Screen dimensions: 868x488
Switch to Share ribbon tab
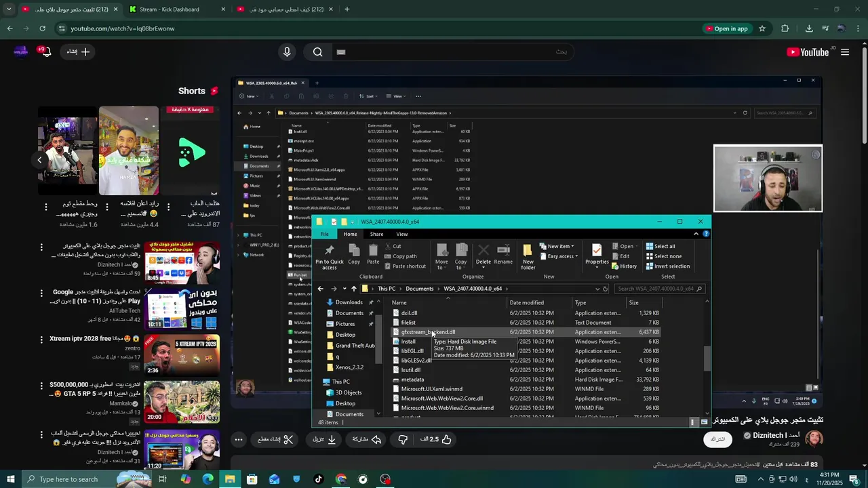pyautogui.click(x=376, y=234)
